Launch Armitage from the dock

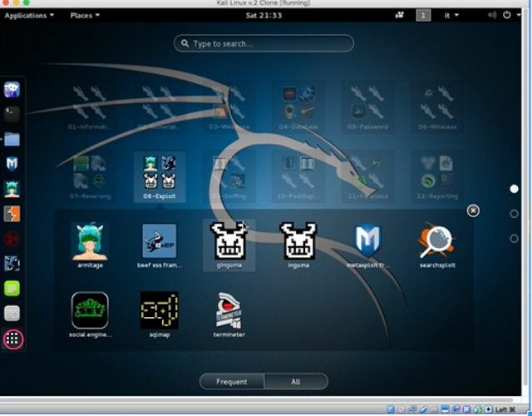pyautogui.click(x=12, y=189)
